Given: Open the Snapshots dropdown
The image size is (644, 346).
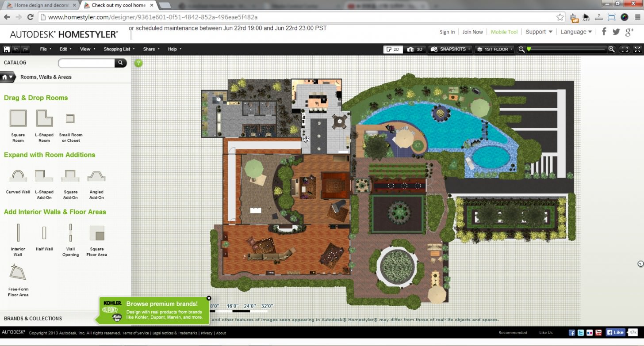Looking at the screenshot, I should (450, 49).
